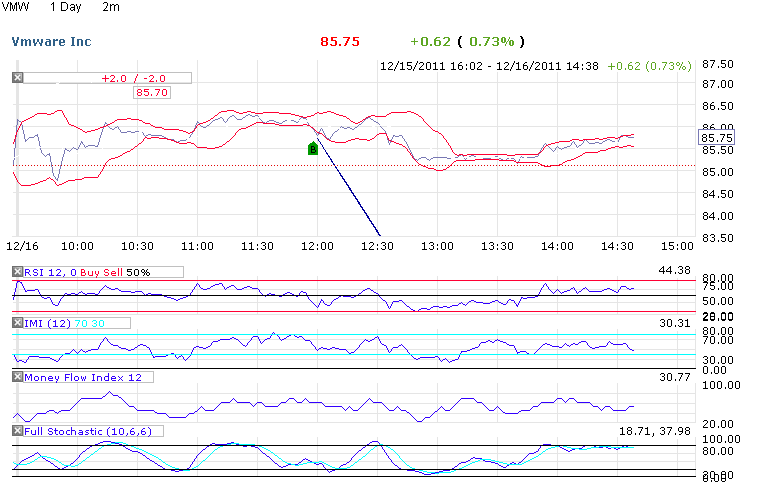The image size is (768, 489).
Task: Click the IMI value 30.31
Action: tap(674, 323)
